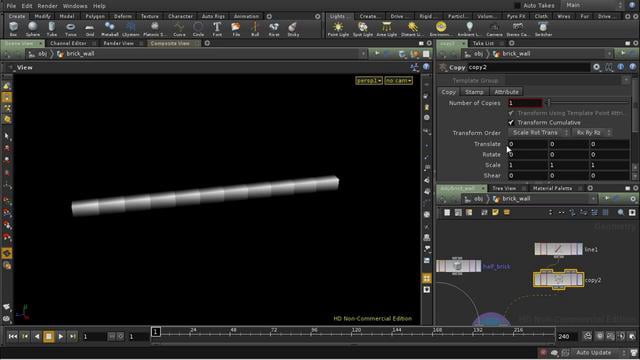Open the Copy parameter gear menu

click(597, 67)
